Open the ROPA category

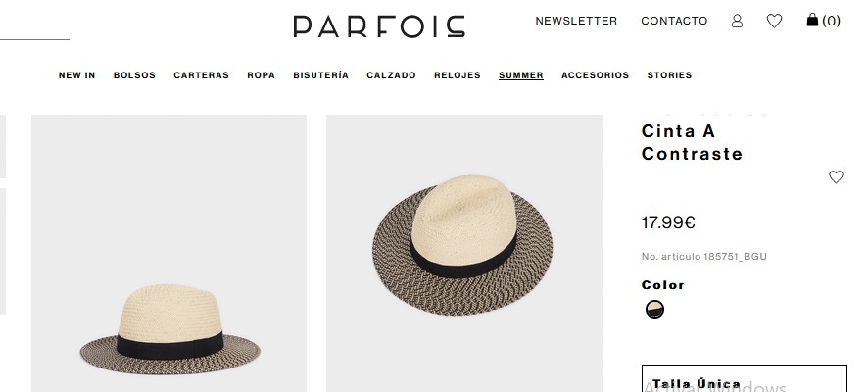[x=262, y=75]
